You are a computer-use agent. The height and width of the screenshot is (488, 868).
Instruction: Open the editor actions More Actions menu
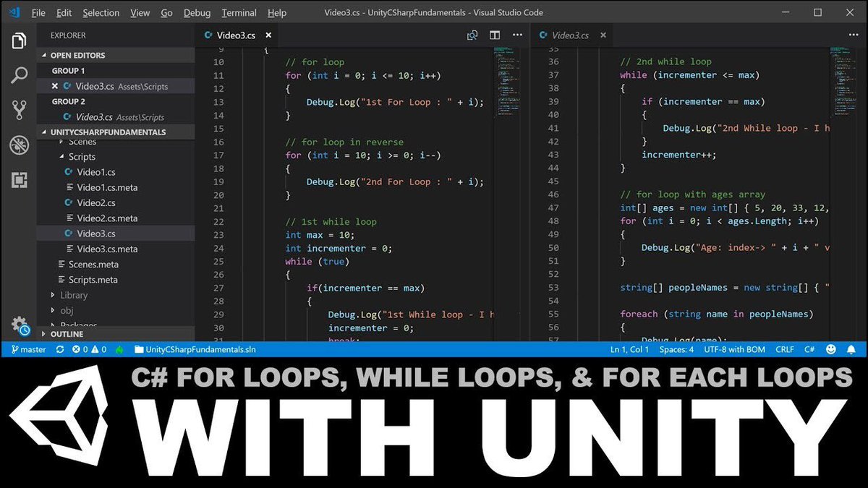(517, 34)
